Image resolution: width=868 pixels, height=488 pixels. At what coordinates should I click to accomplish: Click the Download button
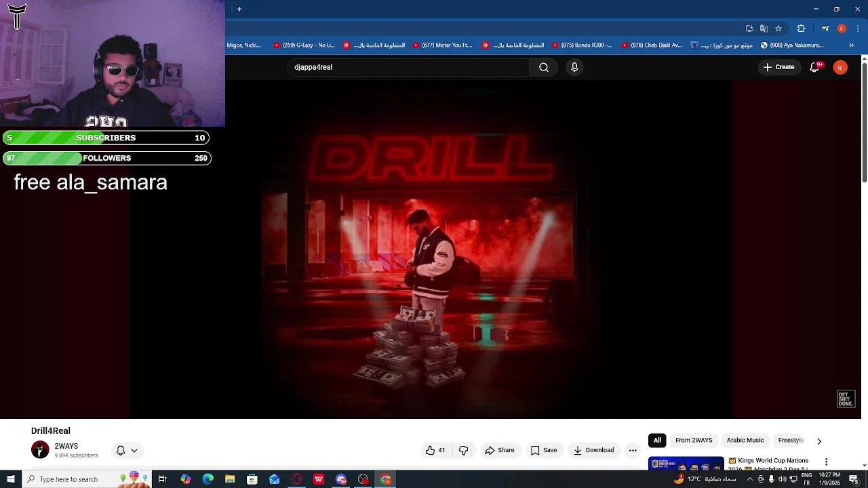[593, 450]
